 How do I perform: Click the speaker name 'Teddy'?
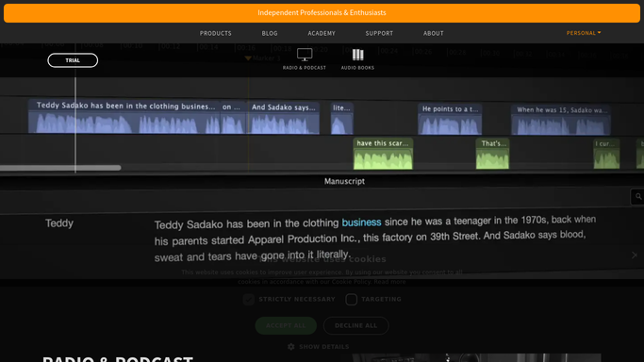[59, 222]
